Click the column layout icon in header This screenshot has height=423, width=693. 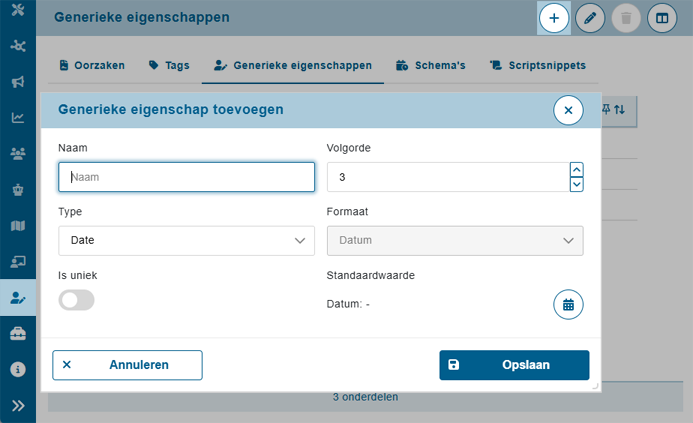[660, 18]
